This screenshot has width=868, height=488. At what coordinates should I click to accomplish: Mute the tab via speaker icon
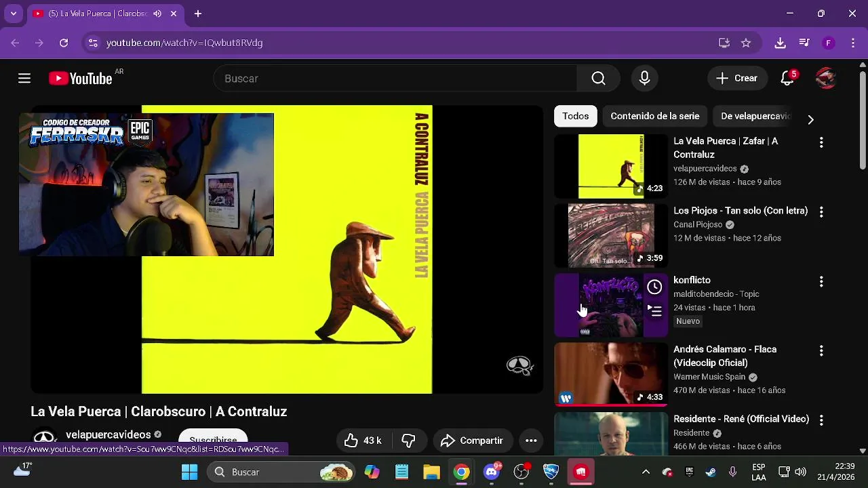pos(157,14)
